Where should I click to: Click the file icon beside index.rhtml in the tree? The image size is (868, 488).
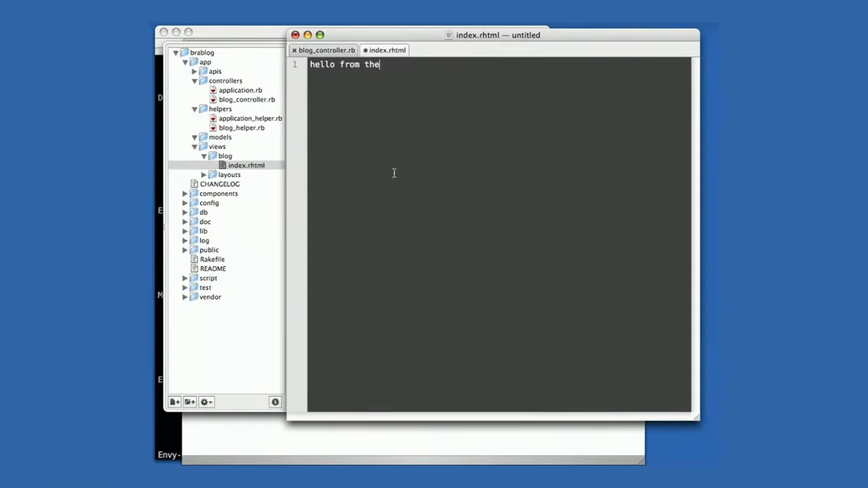(222, 165)
